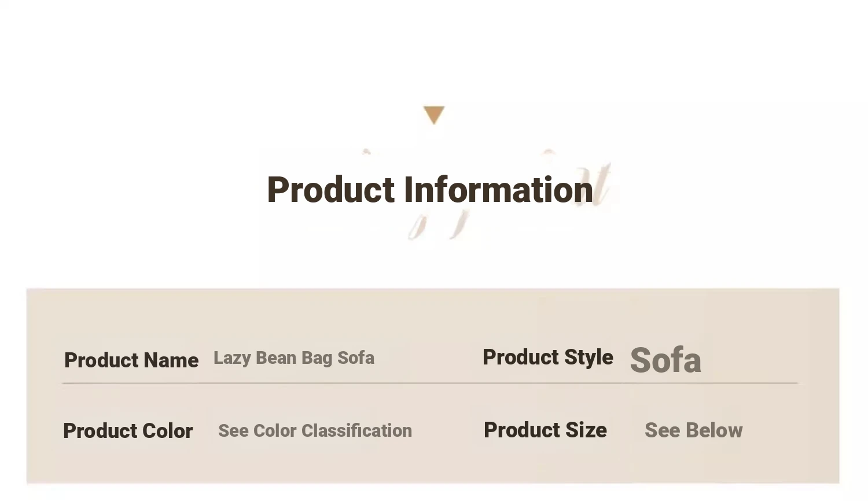
Task: Click the Lazy Bean Bag Sofa text
Action: (294, 358)
